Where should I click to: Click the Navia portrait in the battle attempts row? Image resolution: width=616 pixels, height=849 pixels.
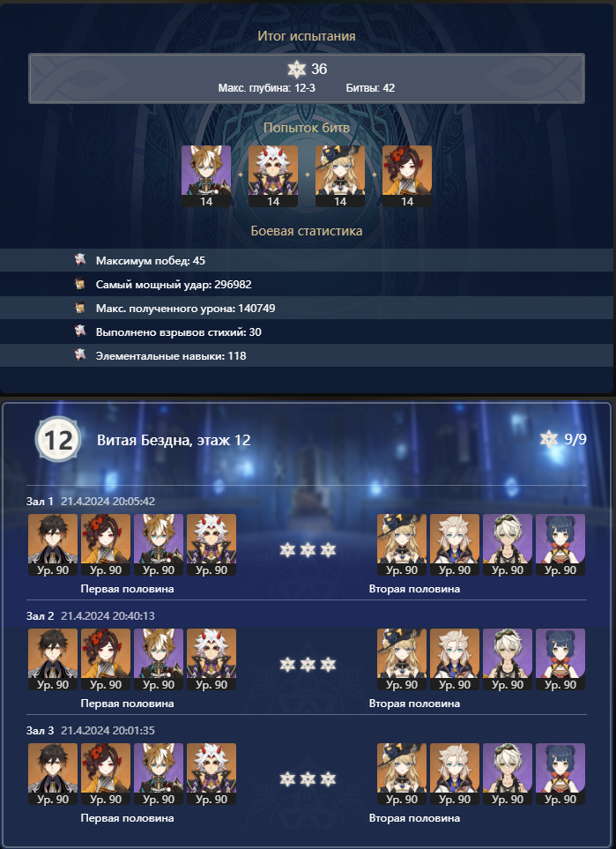tap(340, 176)
